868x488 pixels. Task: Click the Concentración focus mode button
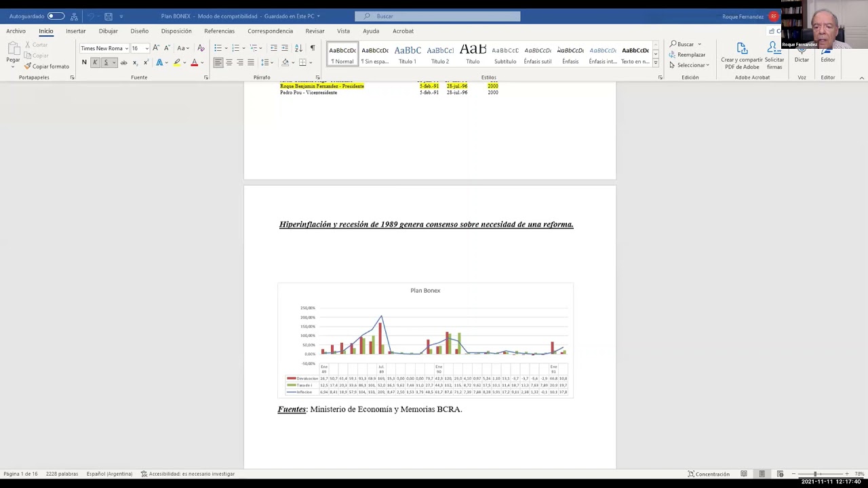pos(709,474)
